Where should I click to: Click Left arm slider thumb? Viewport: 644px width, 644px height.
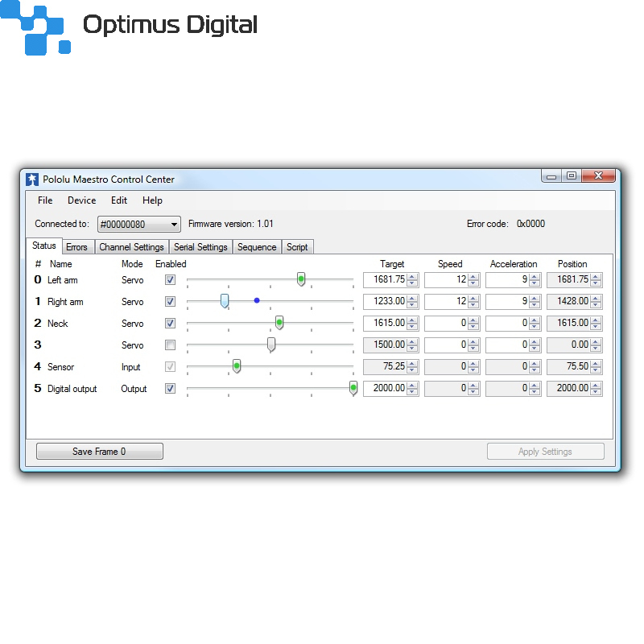coord(301,279)
